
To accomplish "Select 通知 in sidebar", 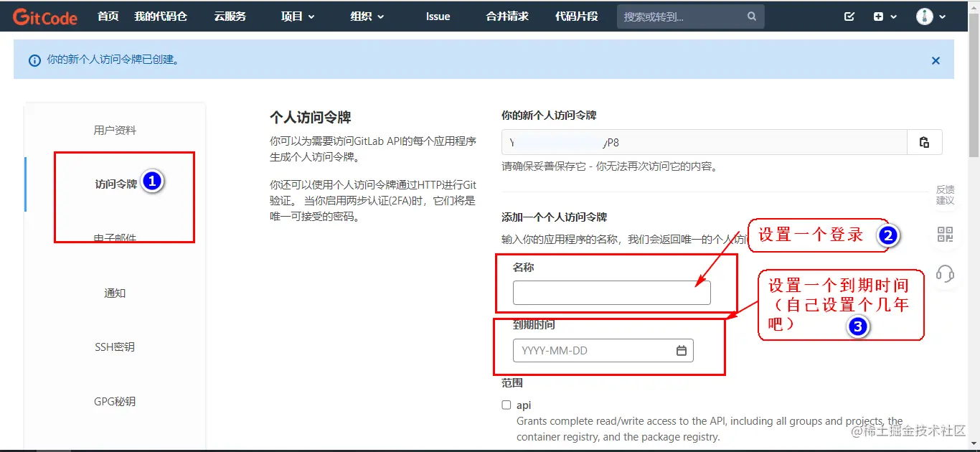I will coord(115,293).
